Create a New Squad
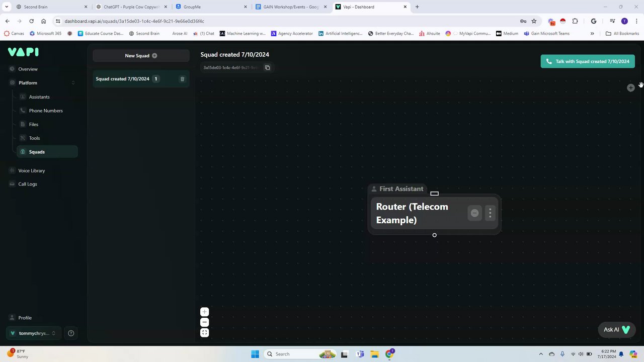This screenshot has width=644, height=362. (141, 56)
